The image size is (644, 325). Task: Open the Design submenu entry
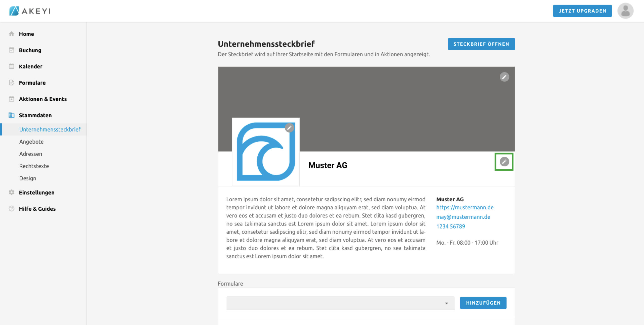pos(28,178)
